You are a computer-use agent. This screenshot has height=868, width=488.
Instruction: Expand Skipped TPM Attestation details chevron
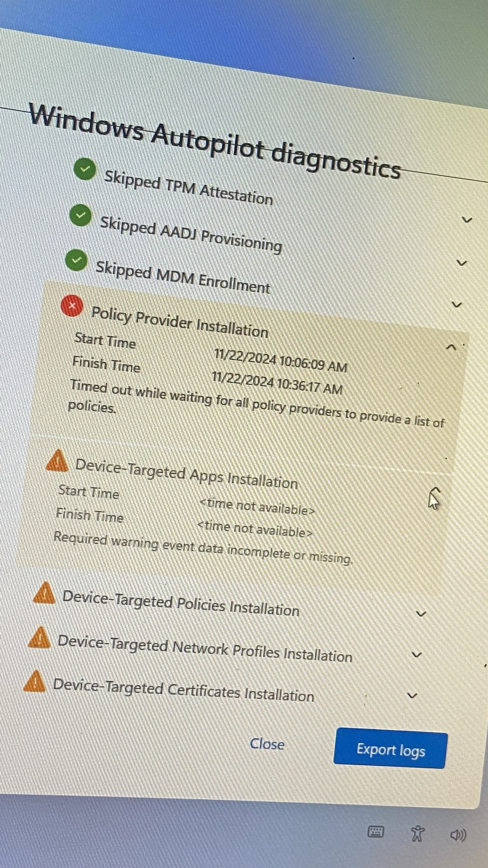467,220
